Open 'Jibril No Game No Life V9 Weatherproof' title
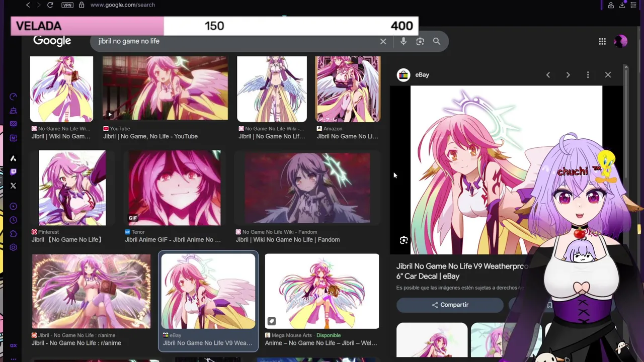This screenshot has height=362, width=644. point(462,271)
